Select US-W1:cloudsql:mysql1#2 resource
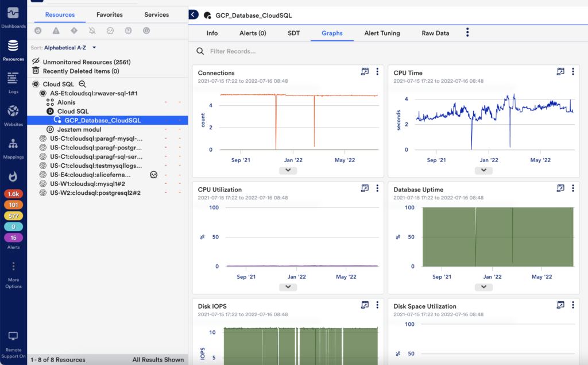This screenshot has height=365, width=588. coord(88,183)
